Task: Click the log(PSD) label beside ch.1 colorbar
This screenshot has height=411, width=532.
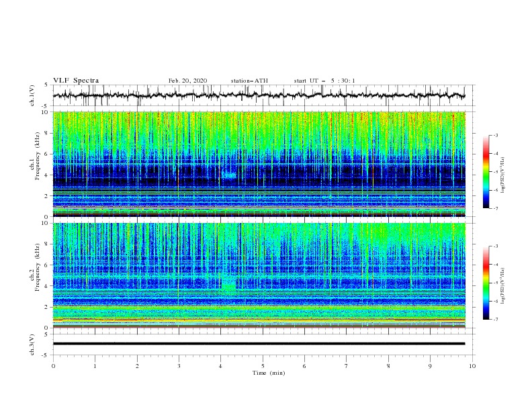Action: (x=503, y=175)
